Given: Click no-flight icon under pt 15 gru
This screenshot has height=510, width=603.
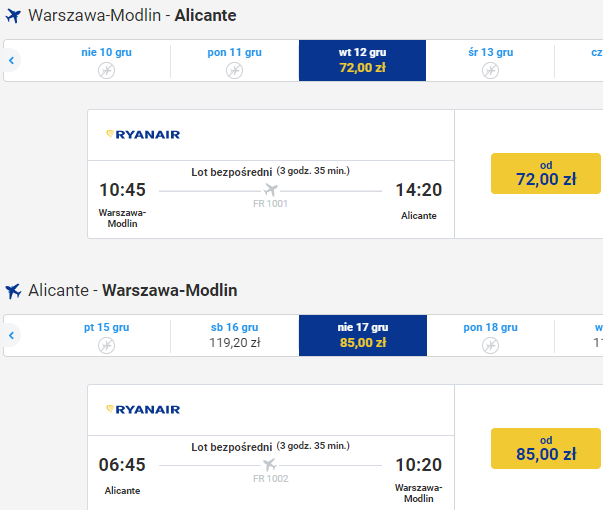Looking at the screenshot, I should pos(106,345).
